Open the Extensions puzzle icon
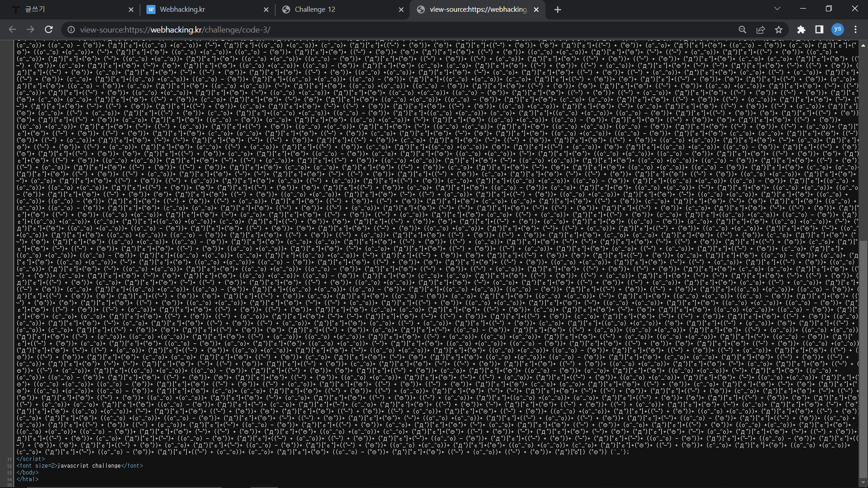The height and width of the screenshot is (488, 868). coord(801,29)
